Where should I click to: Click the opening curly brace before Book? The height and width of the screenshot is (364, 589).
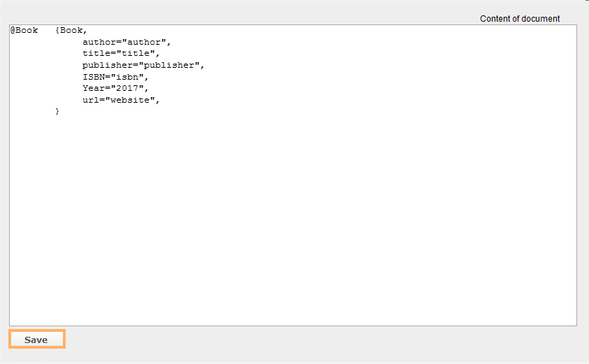click(58, 31)
